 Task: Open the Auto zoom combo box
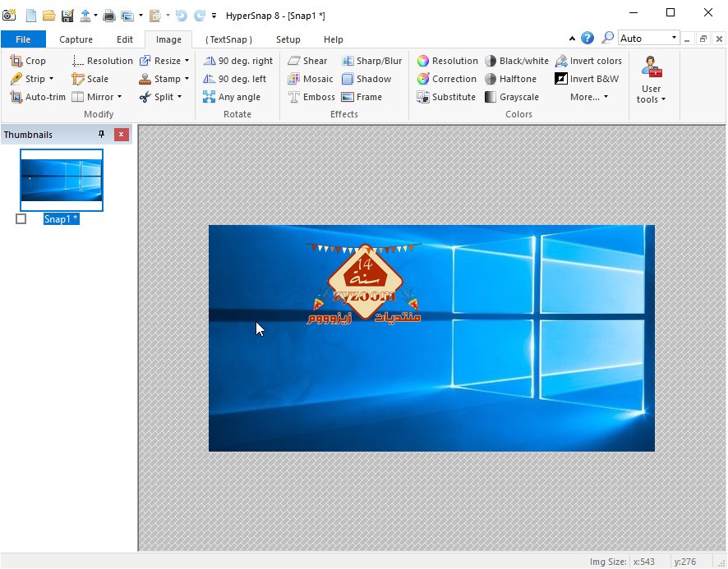(649, 38)
